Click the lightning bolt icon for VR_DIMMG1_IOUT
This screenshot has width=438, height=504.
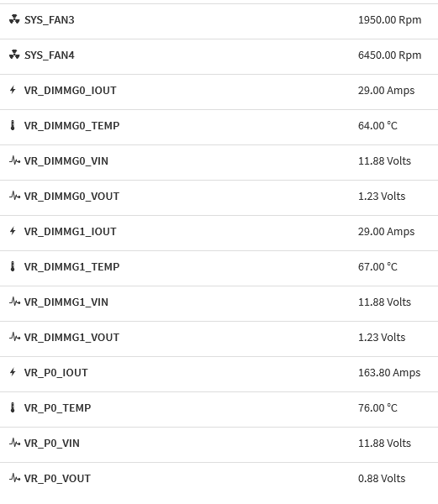pos(13,231)
